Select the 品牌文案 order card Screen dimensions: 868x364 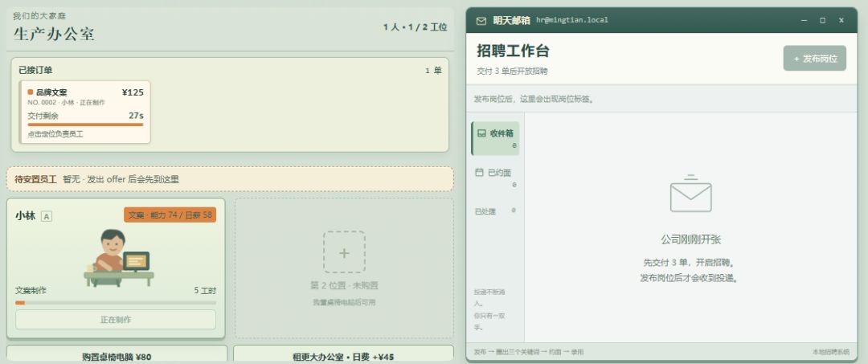[x=84, y=112]
